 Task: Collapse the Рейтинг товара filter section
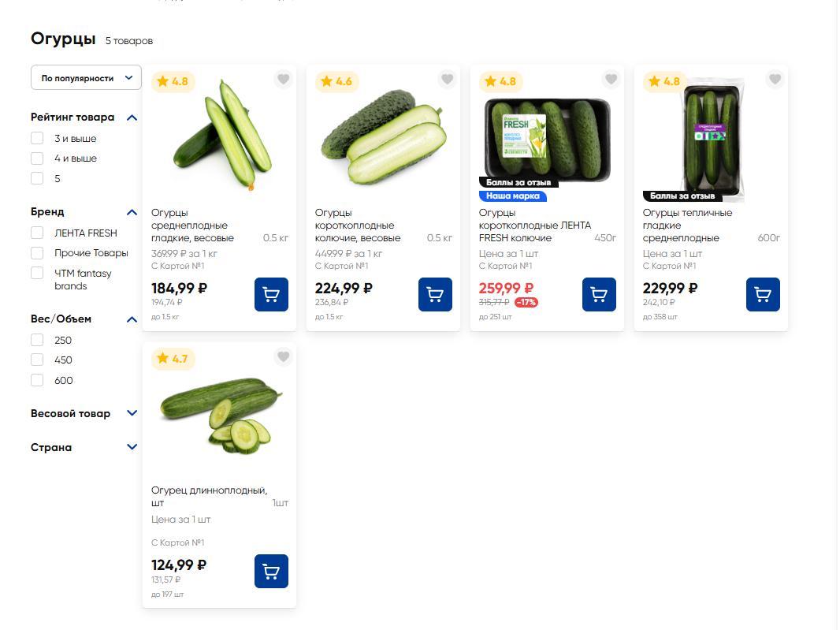click(x=132, y=117)
